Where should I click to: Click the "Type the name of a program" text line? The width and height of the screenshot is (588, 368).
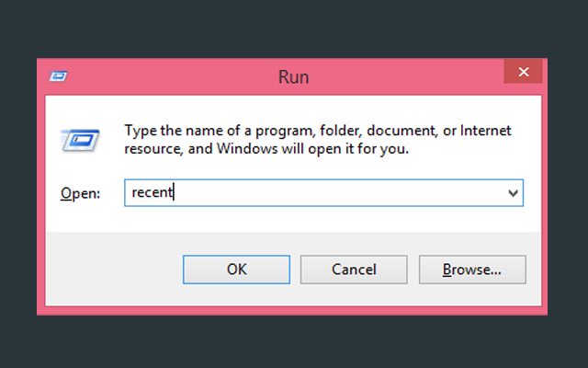(318, 131)
